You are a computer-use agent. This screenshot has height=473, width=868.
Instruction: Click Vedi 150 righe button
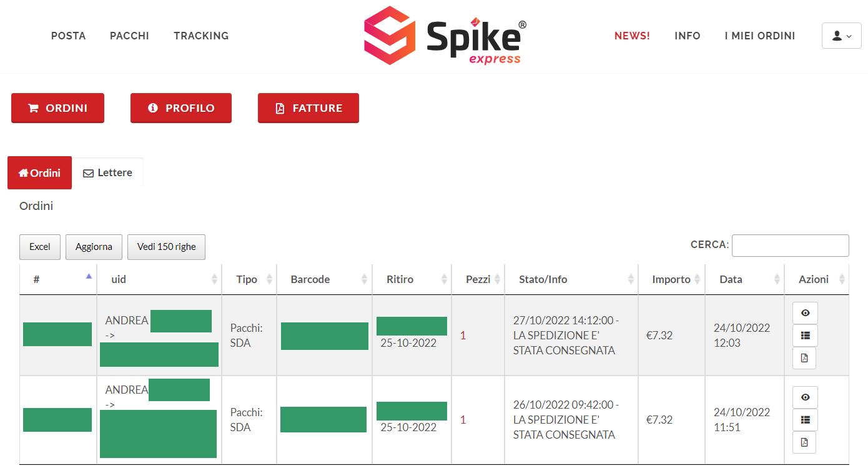pos(167,247)
